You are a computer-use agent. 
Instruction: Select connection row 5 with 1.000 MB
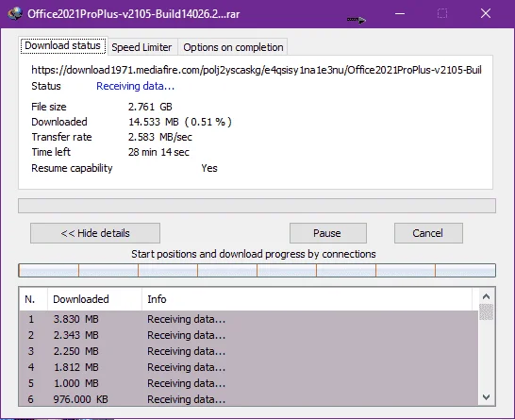249,383
